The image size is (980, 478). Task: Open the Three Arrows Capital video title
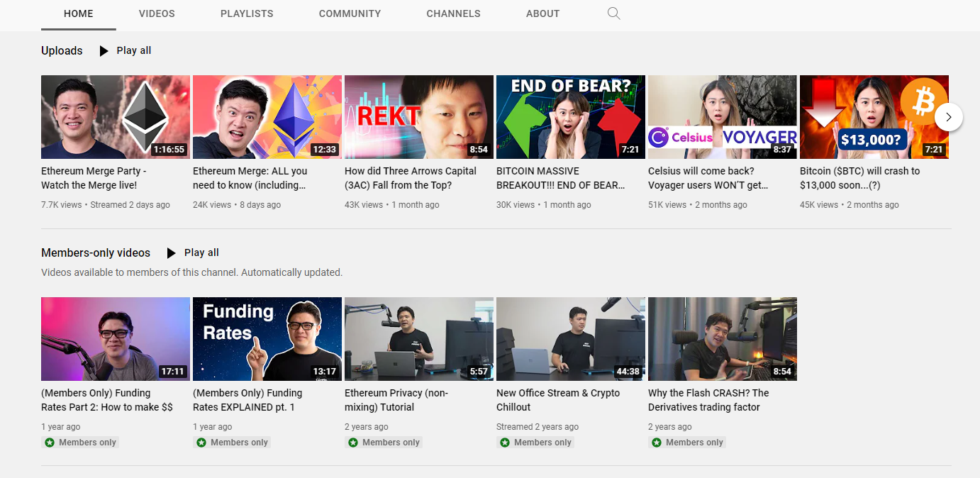click(x=410, y=178)
